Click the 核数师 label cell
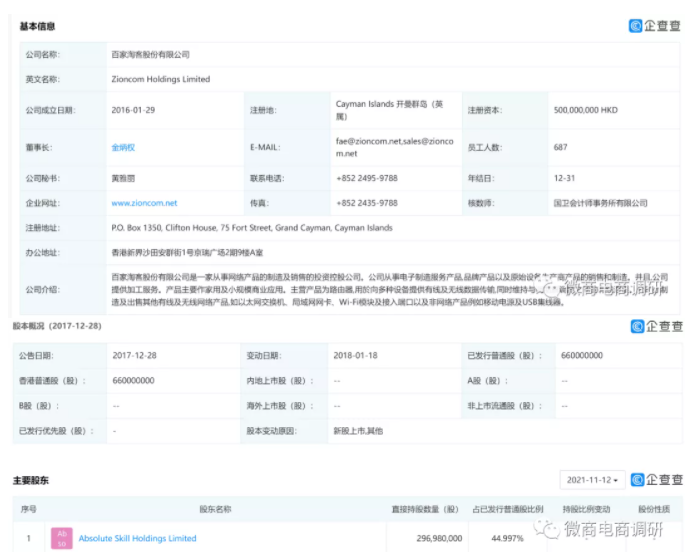 pos(505,203)
